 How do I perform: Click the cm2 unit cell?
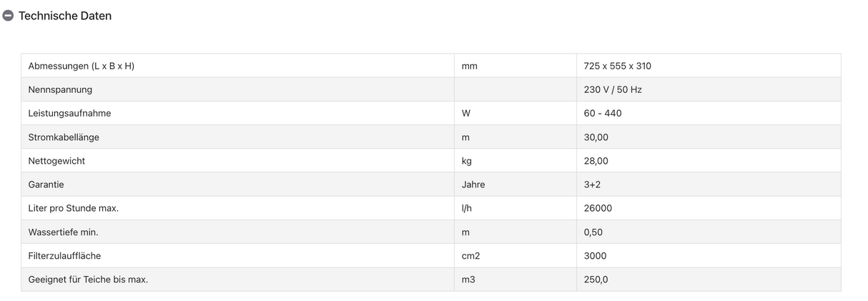tap(471, 255)
